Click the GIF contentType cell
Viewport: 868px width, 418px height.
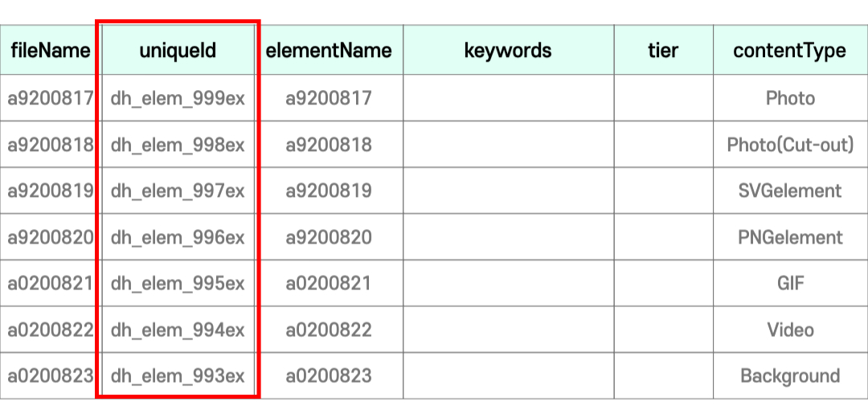click(x=789, y=283)
